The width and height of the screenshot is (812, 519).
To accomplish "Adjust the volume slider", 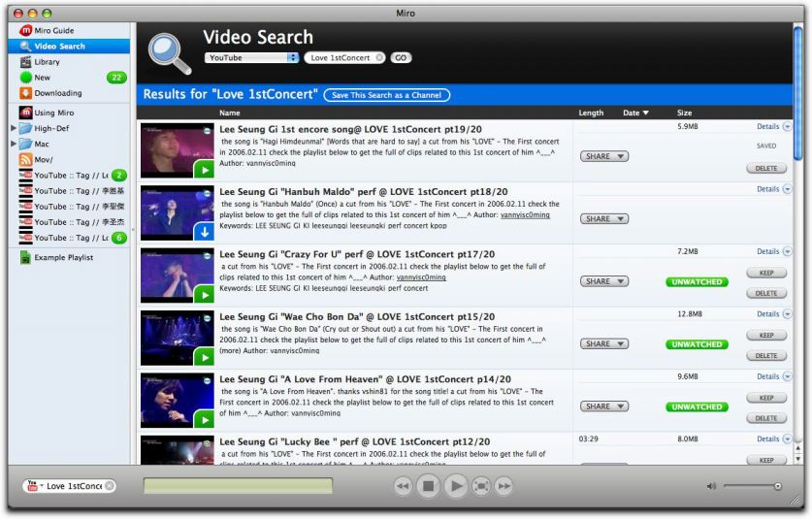I will click(752, 486).
